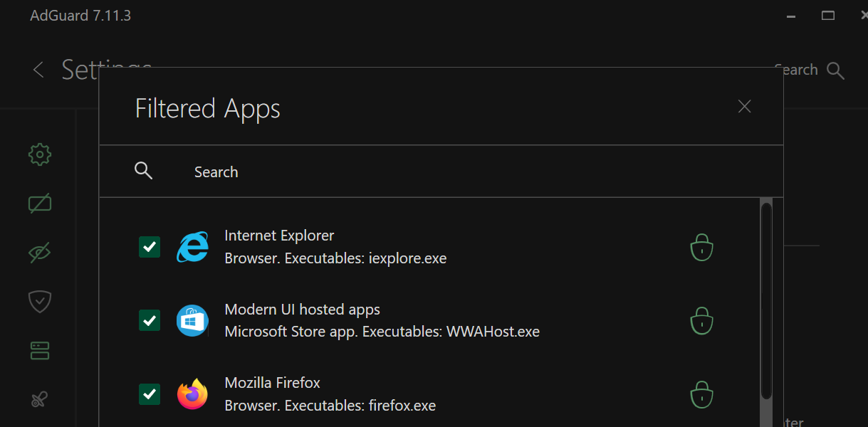
Task: Open Network settings icon in sidebar
Action: click(x=40, y=350)
